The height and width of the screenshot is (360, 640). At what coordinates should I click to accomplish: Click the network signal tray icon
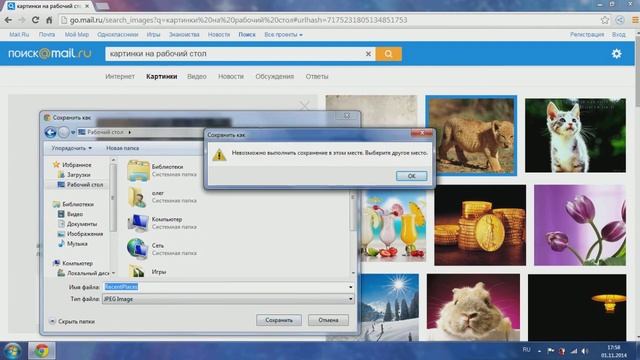point(574,351)
